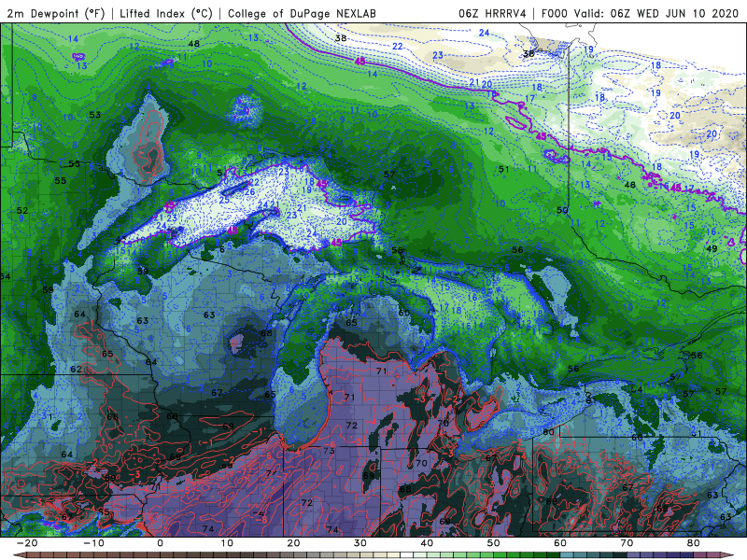
Task: Click the "College of DuPage NEXLAB" label
Action: (302, 13)
